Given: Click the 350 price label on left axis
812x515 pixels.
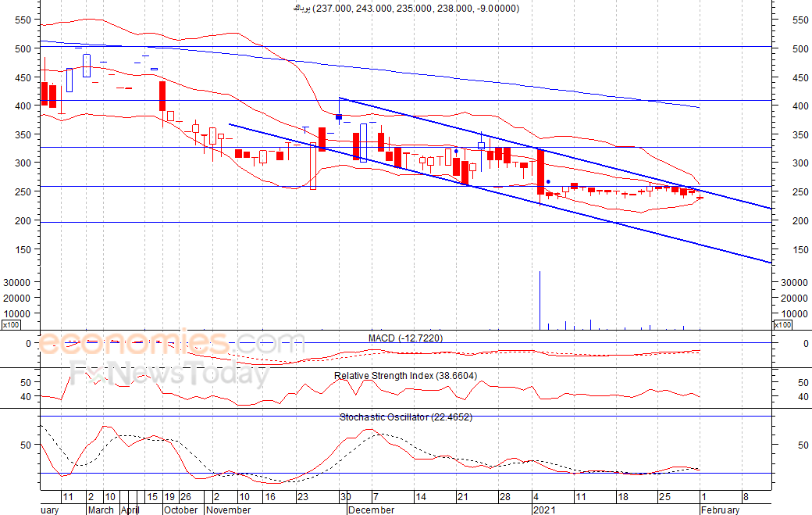Looking at the screenshot, I should (23, 134).
